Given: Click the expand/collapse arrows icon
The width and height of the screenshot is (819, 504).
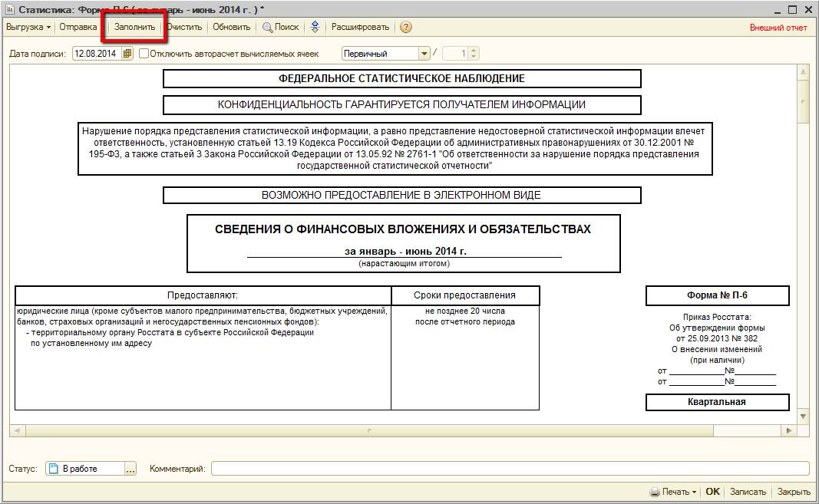Looking at the screenshot, I should tap(315, 27).
